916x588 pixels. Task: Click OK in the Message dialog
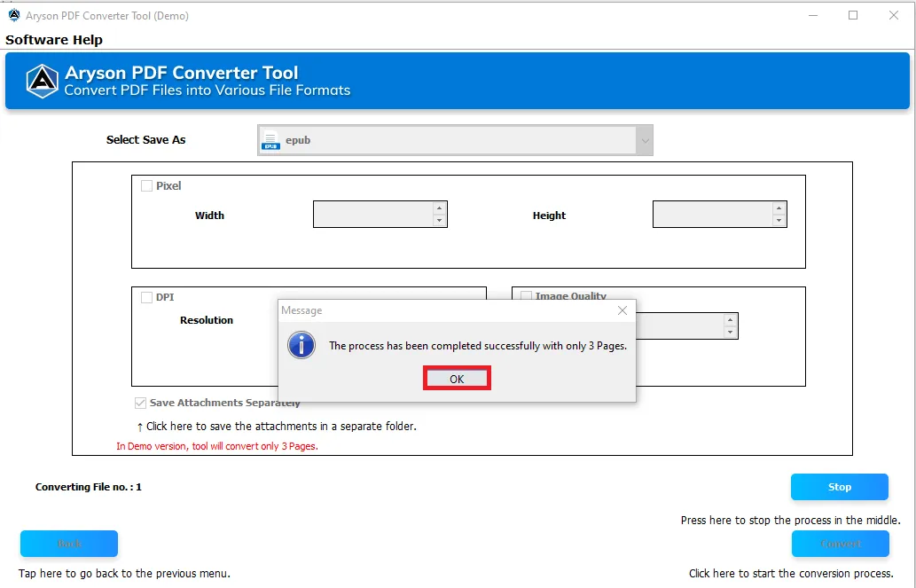pyautogui.click(x=457, y=379)
